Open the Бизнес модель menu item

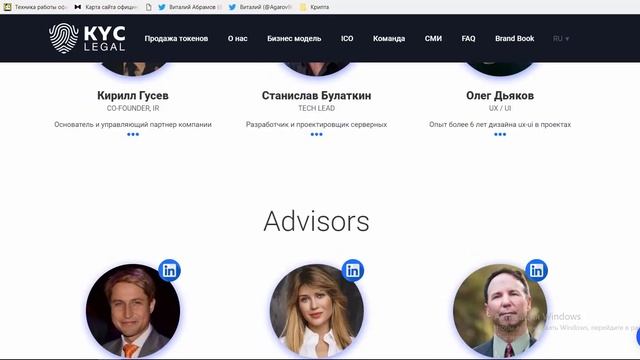(x=294, y=38)
